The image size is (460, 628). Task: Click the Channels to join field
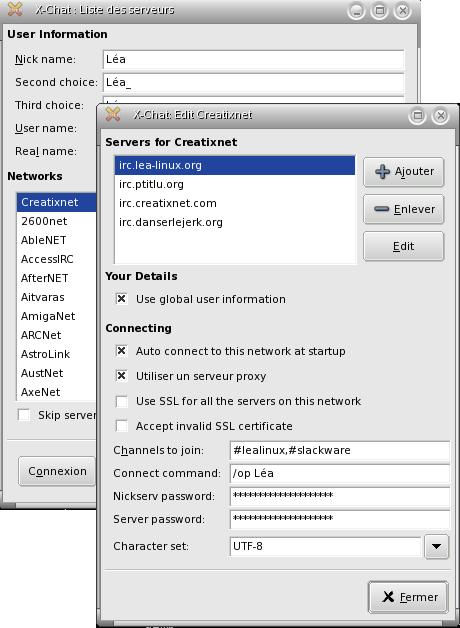[x=340, y=450]
